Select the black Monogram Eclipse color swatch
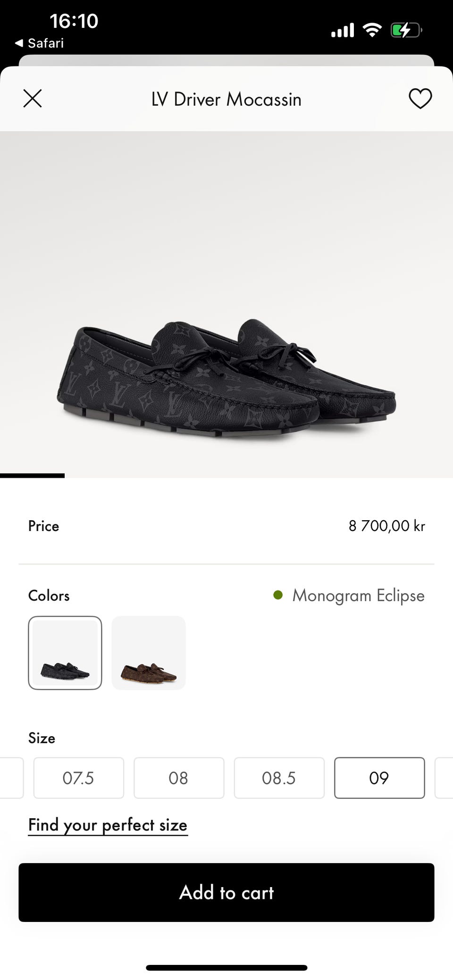 65,653
